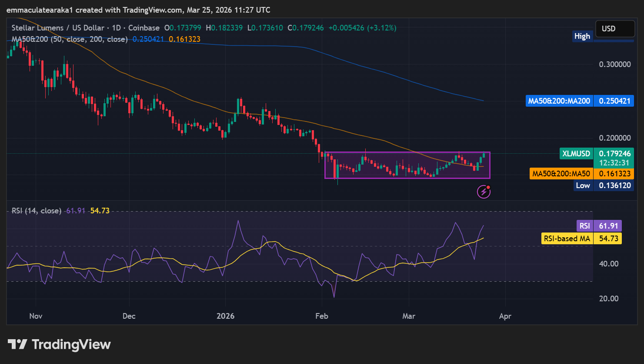This screenshot has height=364, width=644.
Task: Click Dec on the time axis
Action: [129, 316]
